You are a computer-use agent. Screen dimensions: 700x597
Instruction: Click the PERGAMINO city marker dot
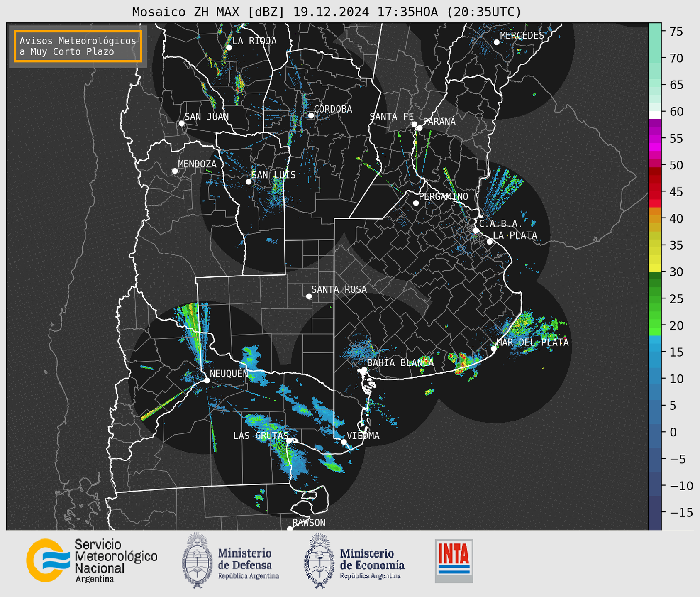(x=416, y=203)
